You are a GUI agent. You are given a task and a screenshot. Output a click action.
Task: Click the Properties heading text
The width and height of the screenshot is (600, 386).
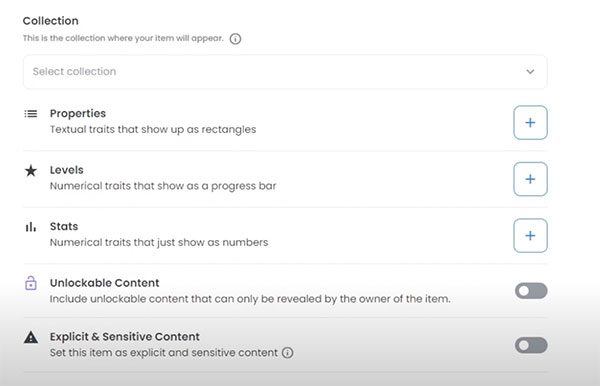(78, 114)
